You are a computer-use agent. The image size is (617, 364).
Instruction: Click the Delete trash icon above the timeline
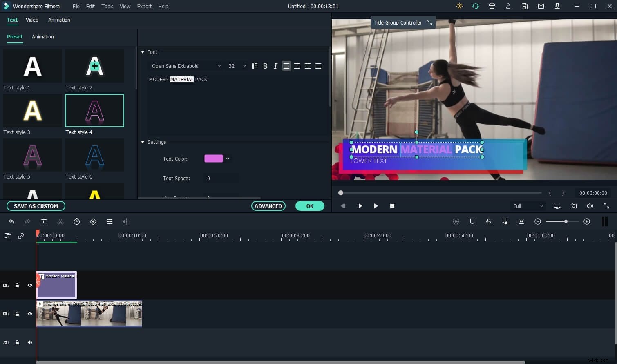coord(44,221)
